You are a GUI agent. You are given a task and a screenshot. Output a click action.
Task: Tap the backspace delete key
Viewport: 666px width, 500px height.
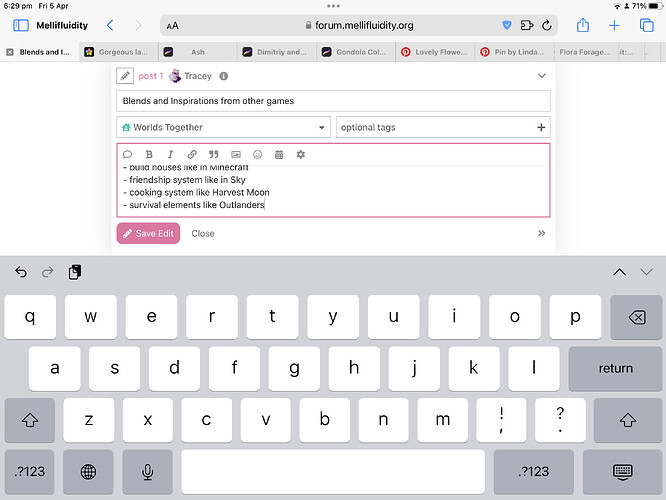tap(636, 317)
